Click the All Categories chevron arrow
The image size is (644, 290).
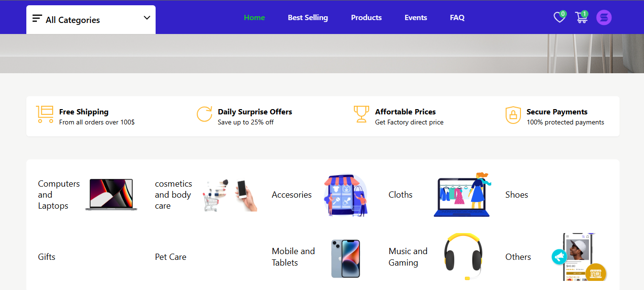point(147,18)
